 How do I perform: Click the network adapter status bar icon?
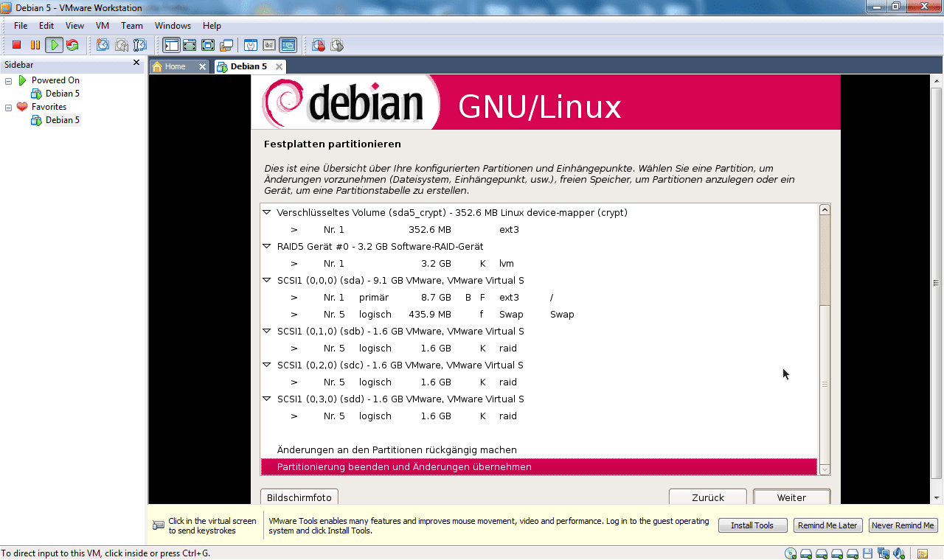coord(883,553)
